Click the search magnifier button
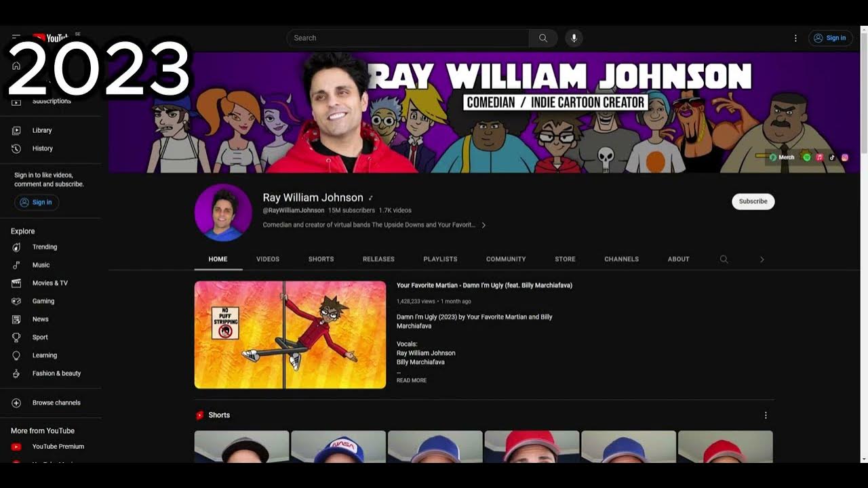This screenshot has height=488, width=868. 543,38
